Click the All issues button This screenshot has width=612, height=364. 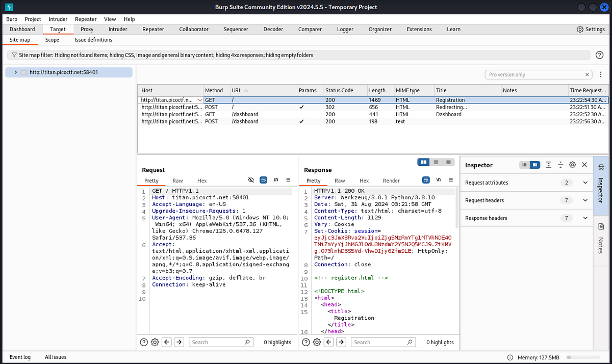point(56,357)
